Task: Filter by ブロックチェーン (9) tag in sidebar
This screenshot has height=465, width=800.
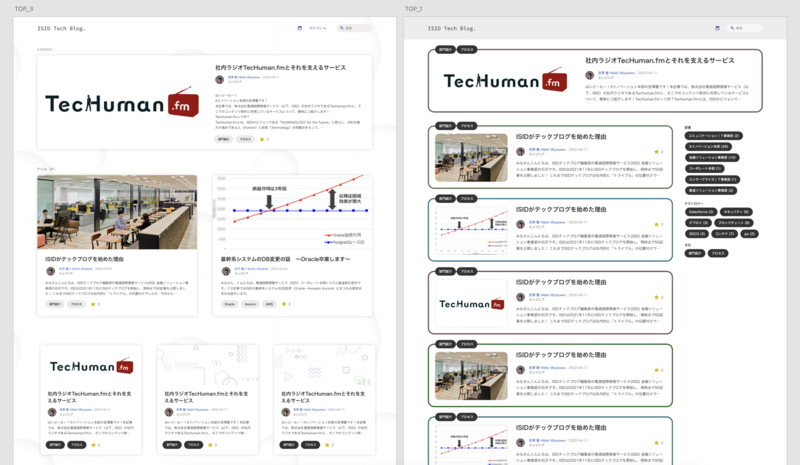Action: (734, 223)
